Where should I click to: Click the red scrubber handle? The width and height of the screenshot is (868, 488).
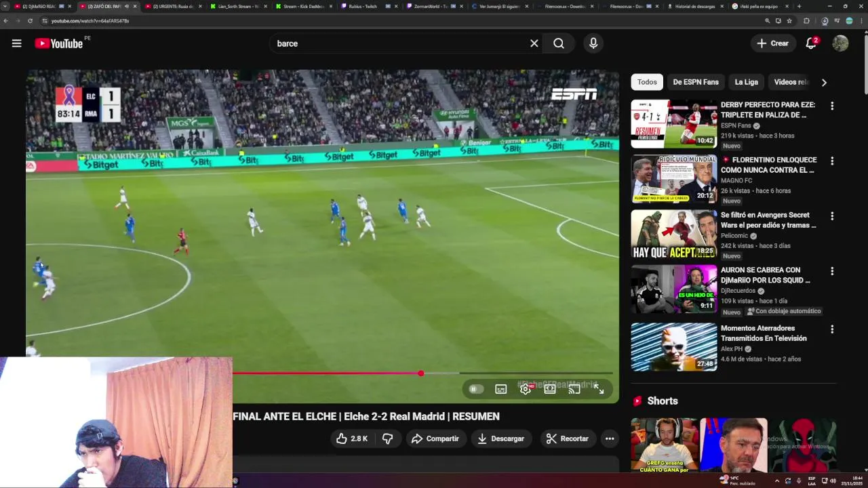[421, 373]
